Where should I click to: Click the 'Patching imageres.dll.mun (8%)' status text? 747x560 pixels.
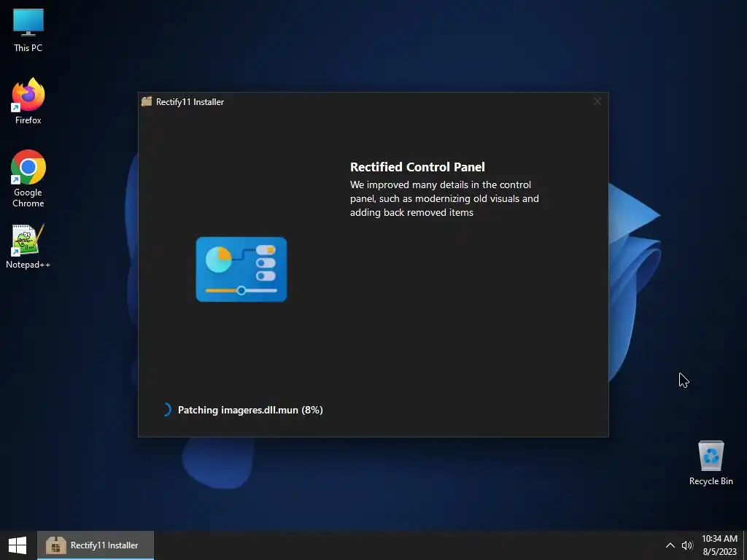click(250, 410)
